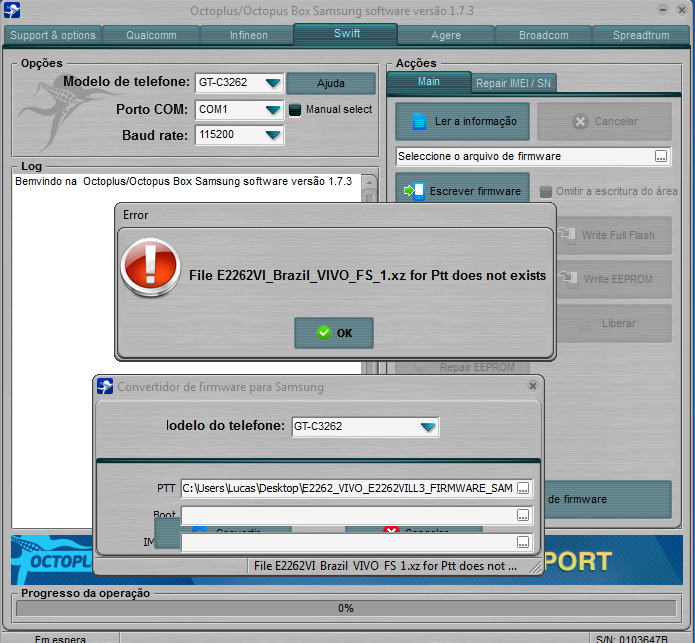The width and height of the screenshot is (695, 643).
Task: Click the disabled Cancelar button
Action: [x=604, y=121]
